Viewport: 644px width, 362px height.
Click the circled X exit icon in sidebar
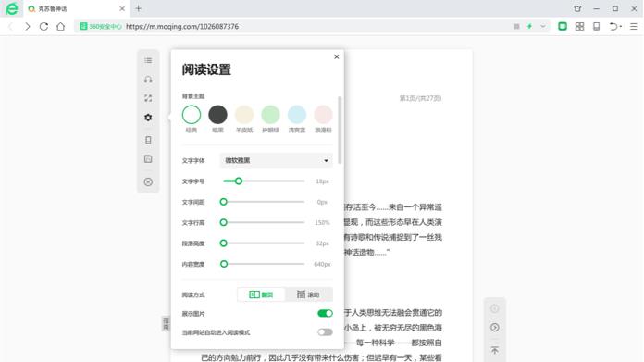pyautogui.click(x=148, y=181)
